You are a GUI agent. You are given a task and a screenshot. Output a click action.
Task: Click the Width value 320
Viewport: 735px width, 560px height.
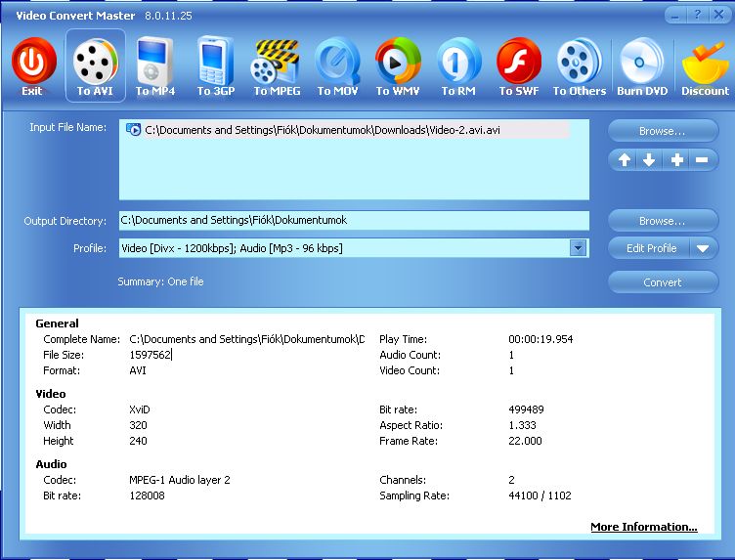coord(138,425)
